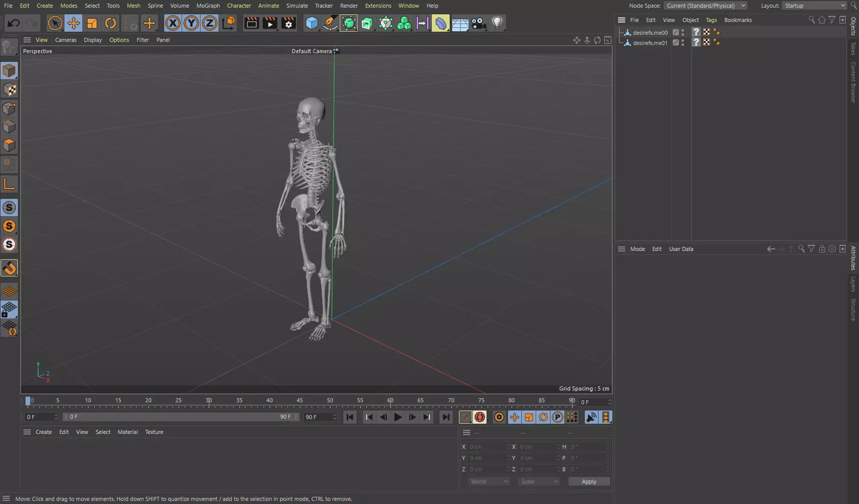Add a MoGraph Cloner object

[x=404, y=23]
